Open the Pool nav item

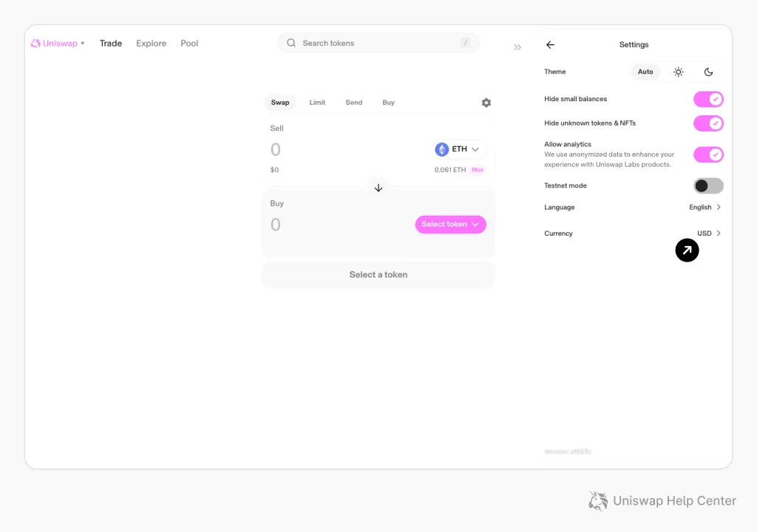click(x=189, y=44)
